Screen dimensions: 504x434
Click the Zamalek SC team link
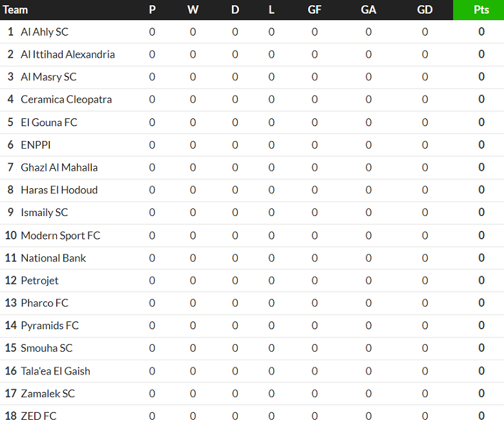[x=48, y=393]
